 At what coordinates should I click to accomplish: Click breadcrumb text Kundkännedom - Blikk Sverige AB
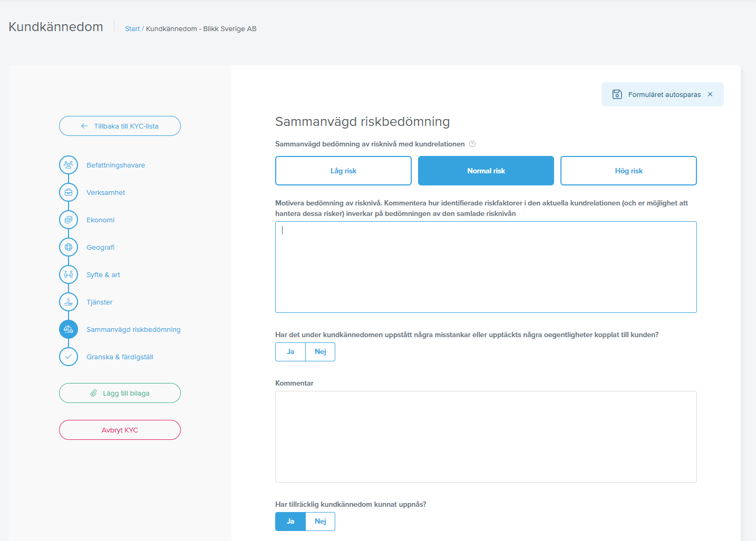(201, 28)
